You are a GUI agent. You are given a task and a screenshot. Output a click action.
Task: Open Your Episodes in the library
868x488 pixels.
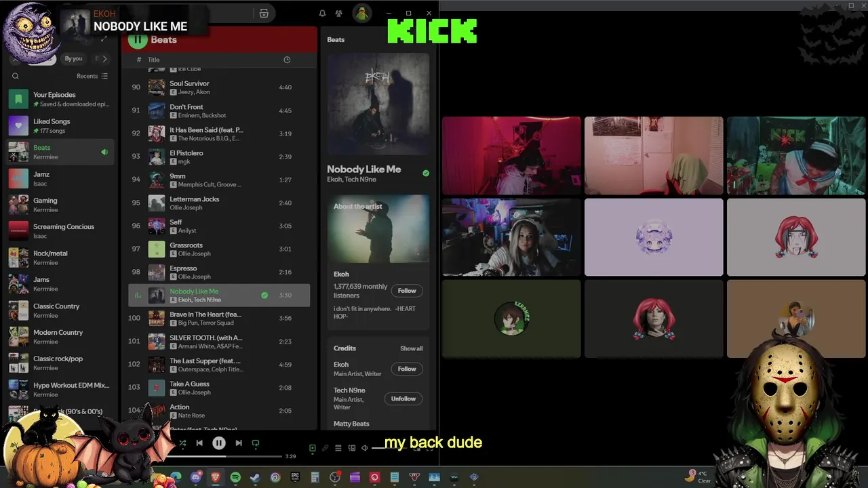61,99
